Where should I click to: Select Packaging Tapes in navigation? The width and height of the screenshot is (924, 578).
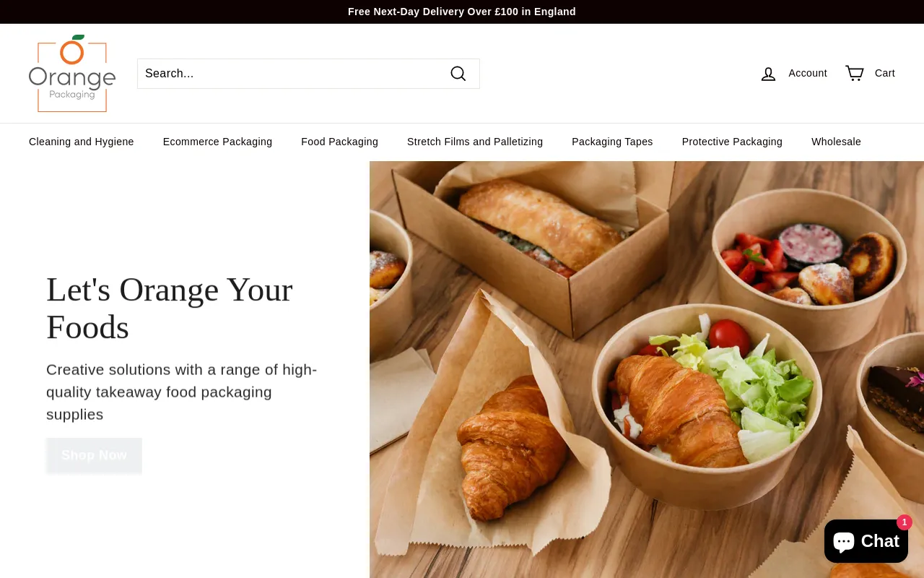pos(612,142)
